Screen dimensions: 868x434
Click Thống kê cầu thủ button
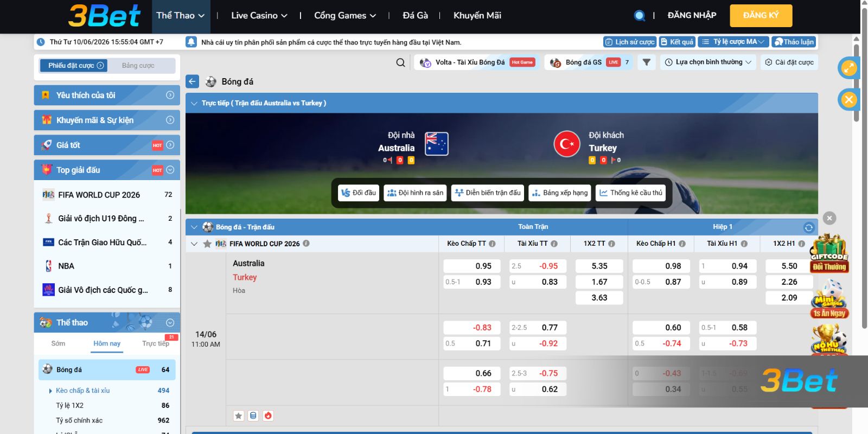point(631,193)
